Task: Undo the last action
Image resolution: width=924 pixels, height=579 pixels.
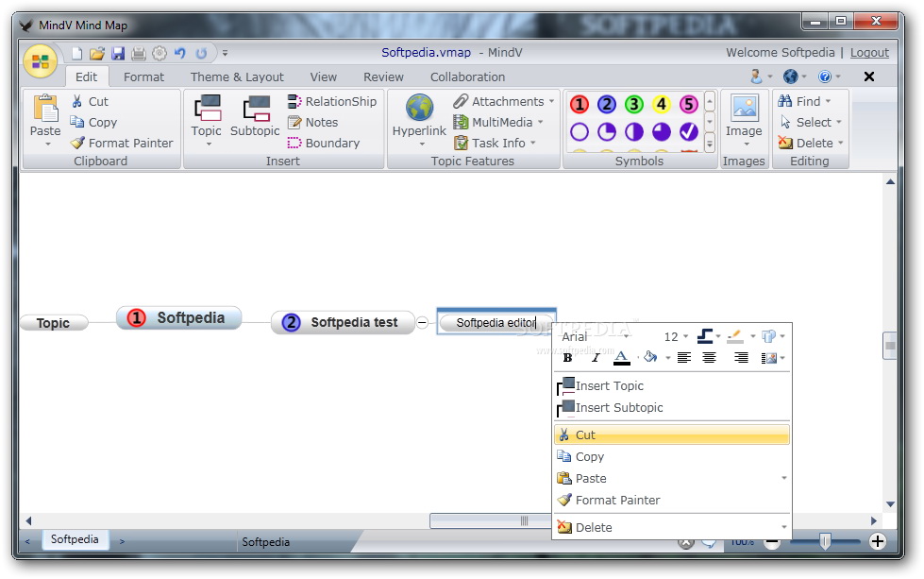Action: (179, 54)
